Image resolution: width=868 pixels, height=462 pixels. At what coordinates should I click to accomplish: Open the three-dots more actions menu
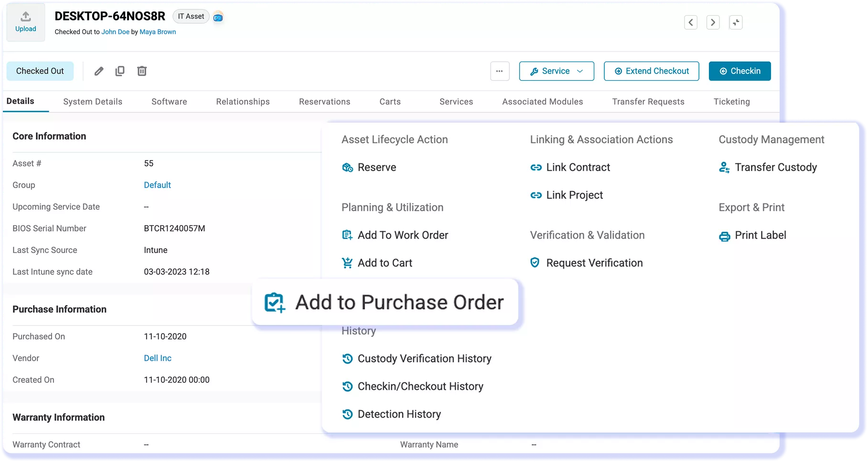(x=500, y=71)
